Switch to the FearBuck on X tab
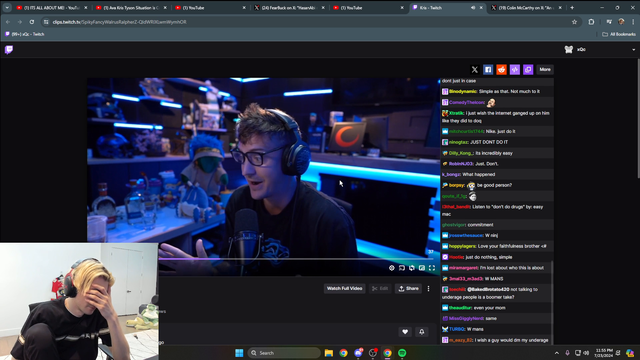 tap(289, 8)
